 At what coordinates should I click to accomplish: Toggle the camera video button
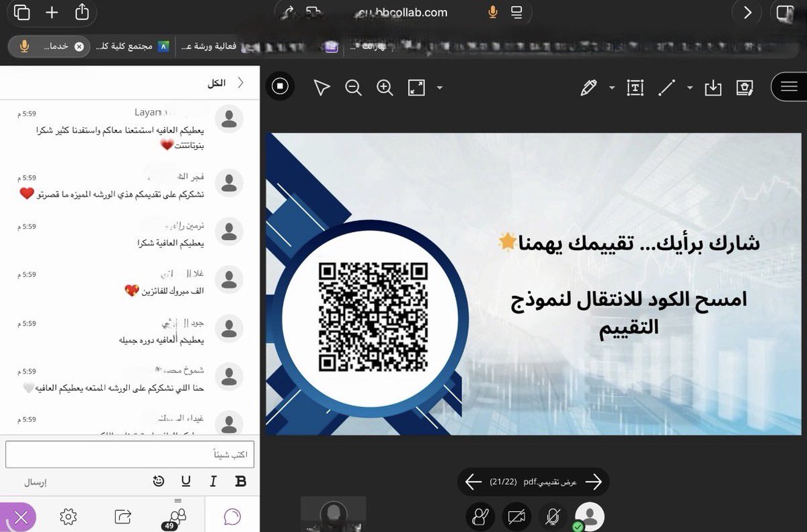click(x=516, y=517)
